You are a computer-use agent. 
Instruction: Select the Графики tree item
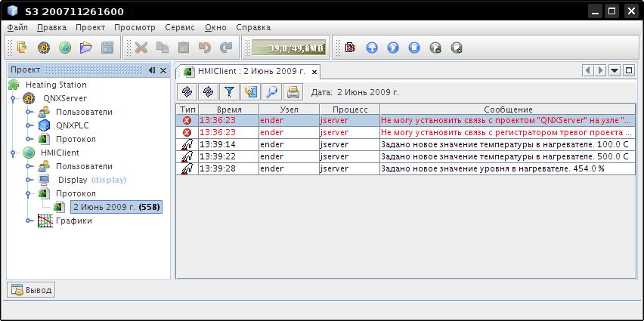(74, 221)
